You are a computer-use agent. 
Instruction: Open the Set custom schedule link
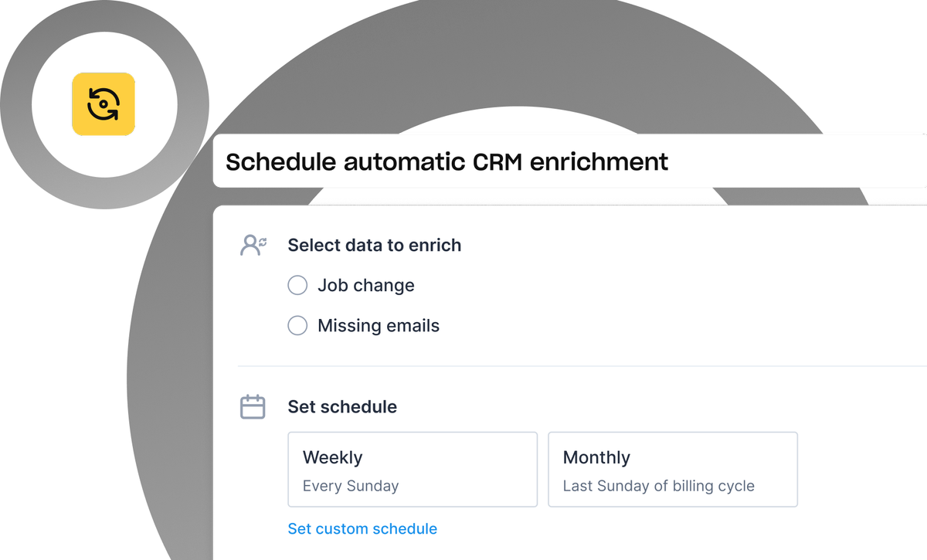point(362,529)
